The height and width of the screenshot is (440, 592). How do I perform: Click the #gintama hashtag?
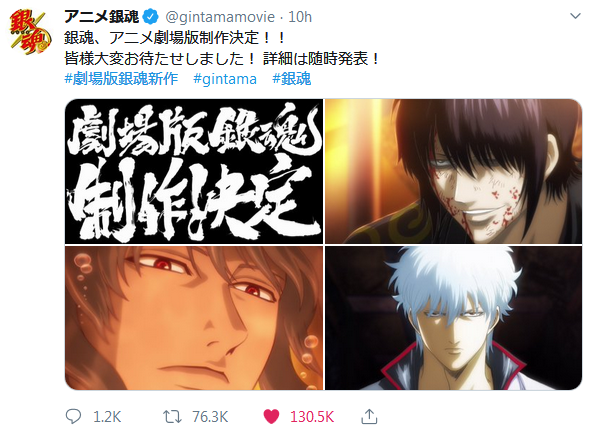click(x=225, y=79)
